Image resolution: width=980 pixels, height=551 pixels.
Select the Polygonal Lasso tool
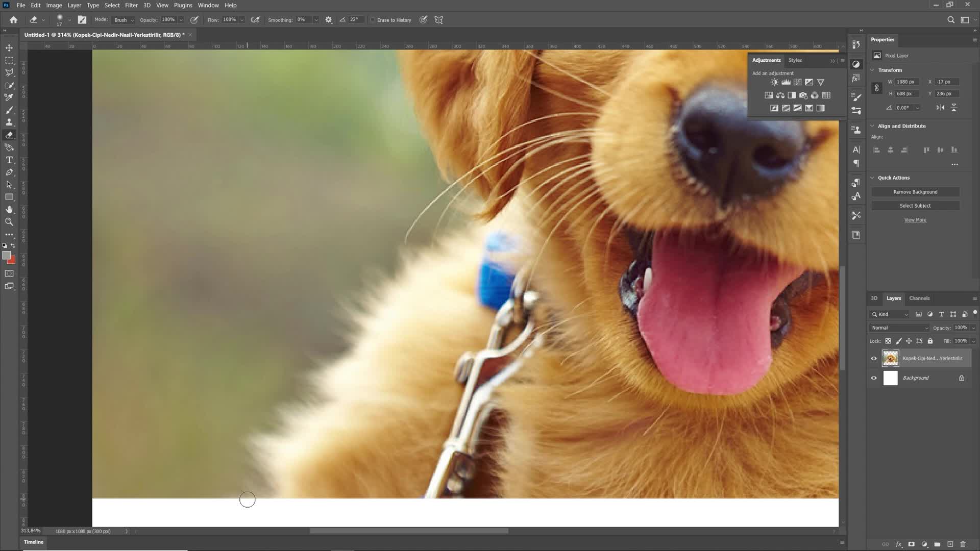click(x=9, y=72)
